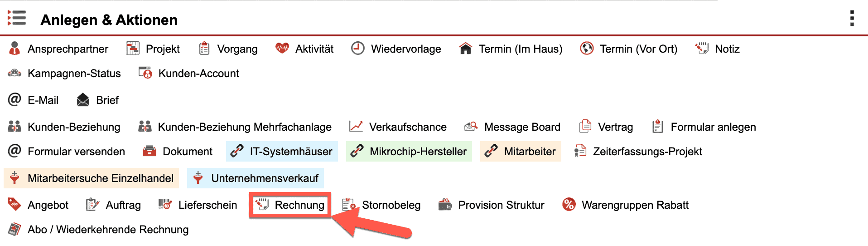868x246 pixels.
Task: Click the Termin (Im Haus) house icon
Action: [x=465, y=49]
